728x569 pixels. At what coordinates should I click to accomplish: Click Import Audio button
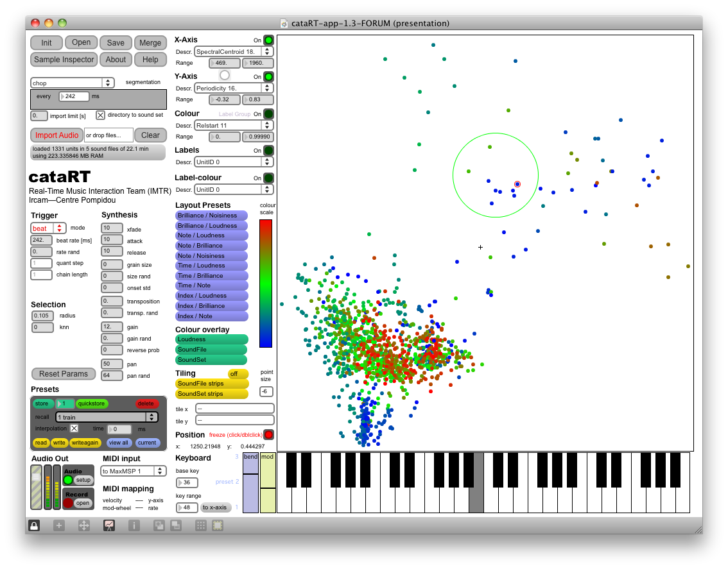pyautogui.click(x=56, y=135)
